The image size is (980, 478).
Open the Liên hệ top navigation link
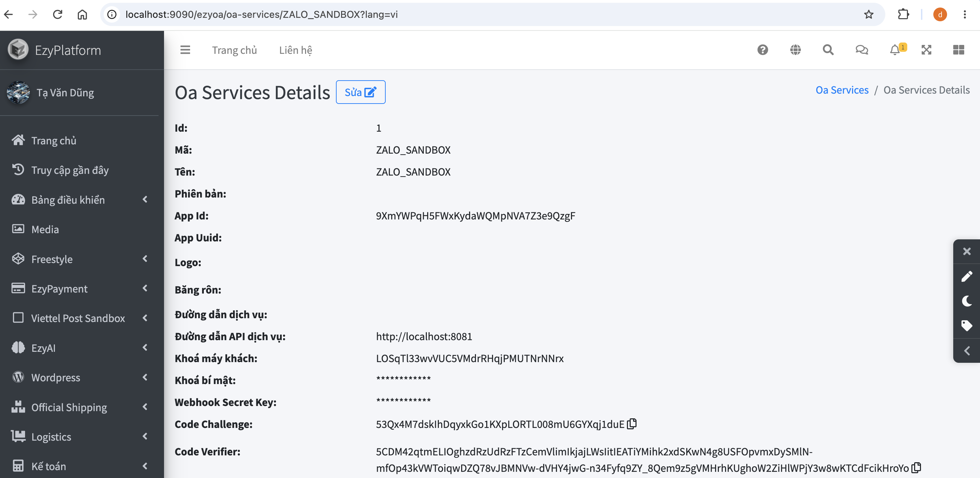295,50
